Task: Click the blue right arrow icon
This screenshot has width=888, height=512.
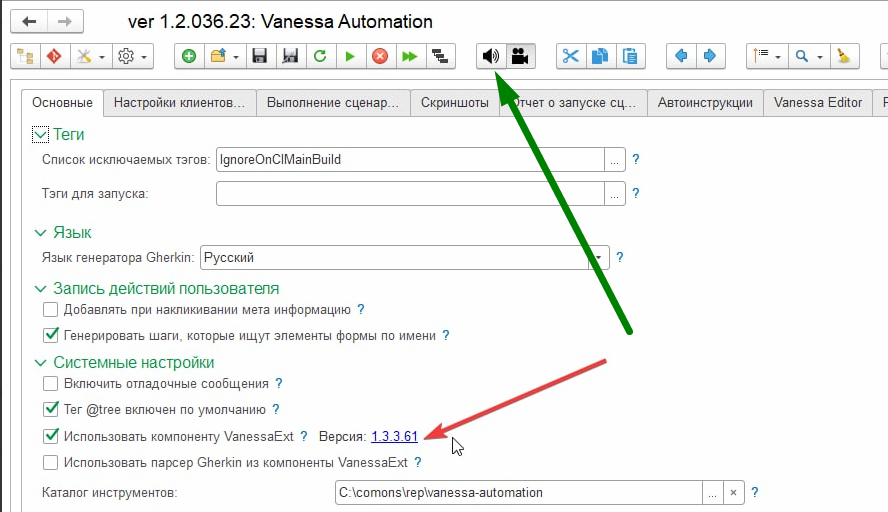Action: [x=710, y=56]
